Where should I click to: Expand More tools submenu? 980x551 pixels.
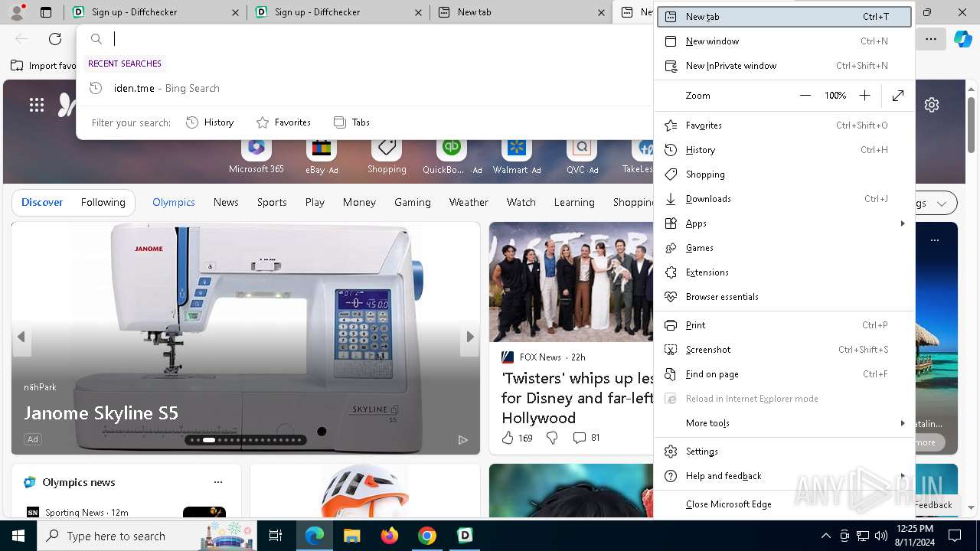coord(785,423)
